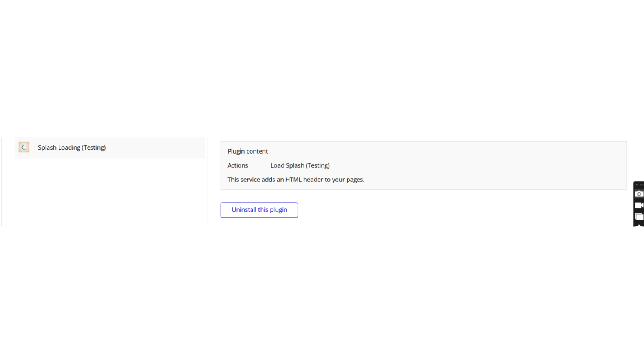
Task: Click the "(Testing)" suffix of Load Splash
Action: click(x=318, y=166)
